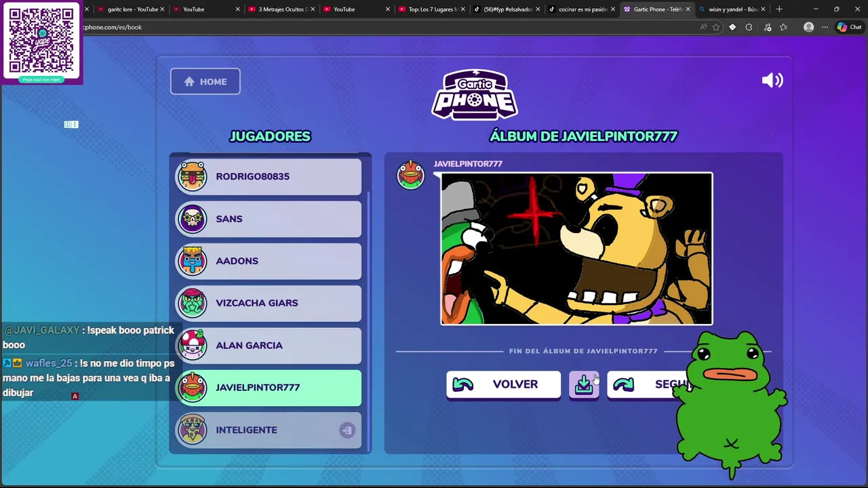Image resolution: width=868 pixels, height=488 pixels.
Task: Open a new browser tab
Action: click(x=779, y=9)
